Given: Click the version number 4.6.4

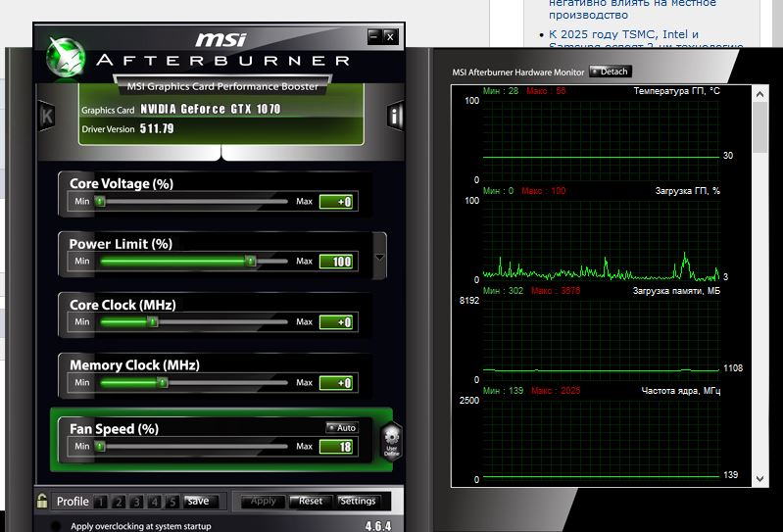Looking at the screenshot, I should click(x=378, y=526).
